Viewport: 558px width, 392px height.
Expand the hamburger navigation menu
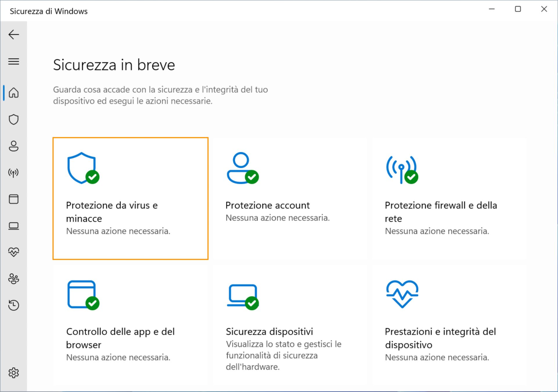coord(14,62)
